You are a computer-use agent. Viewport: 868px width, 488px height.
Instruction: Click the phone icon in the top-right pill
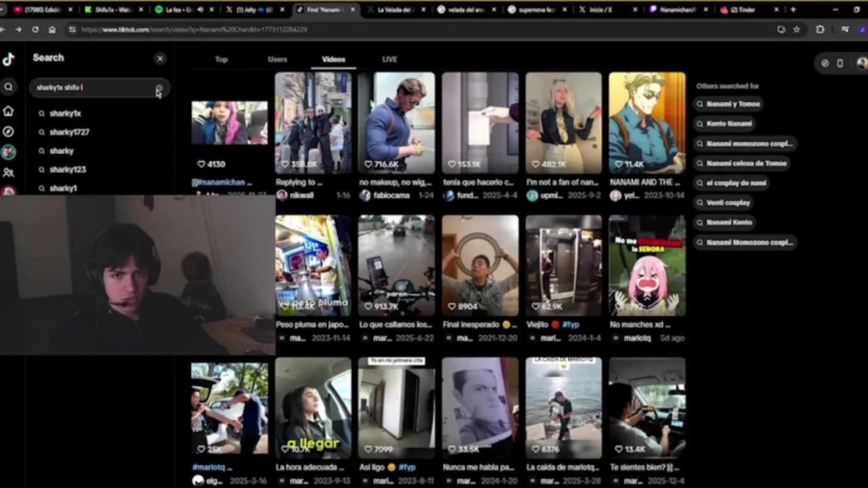pos(840,63)
